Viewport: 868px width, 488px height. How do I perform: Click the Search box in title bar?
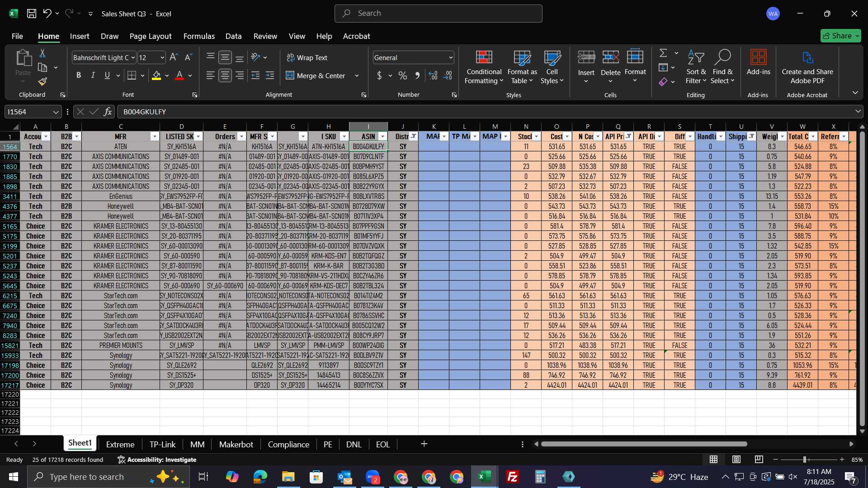click(438, 14)
